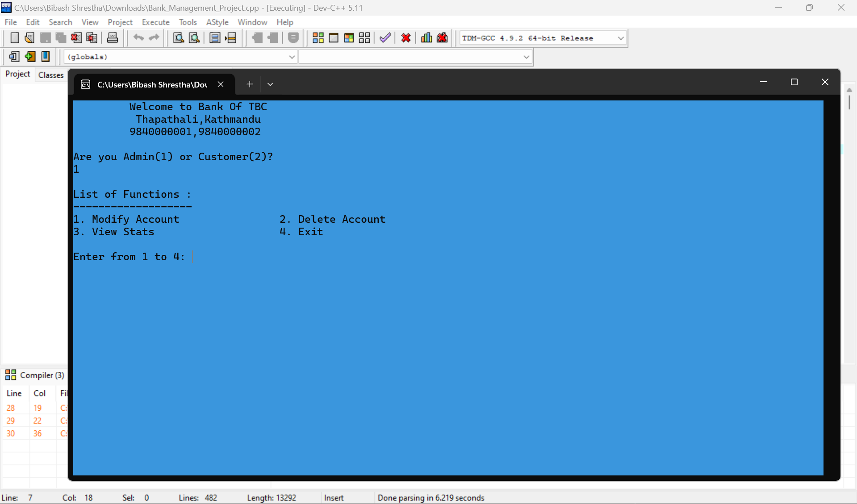857x504 pixels.
Task: Click the Goto bookmark blue icon
Action: click(x=46, y=57)
